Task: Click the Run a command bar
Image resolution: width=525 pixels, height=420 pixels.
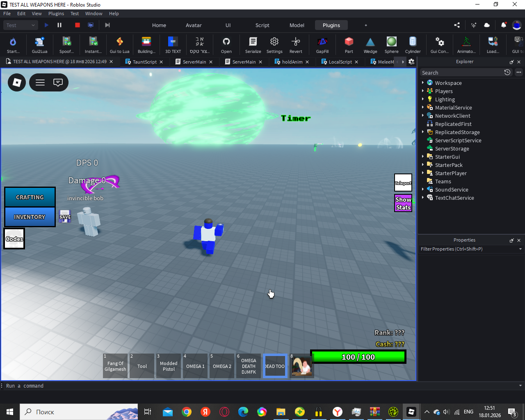Action: [x=262, y=386]
